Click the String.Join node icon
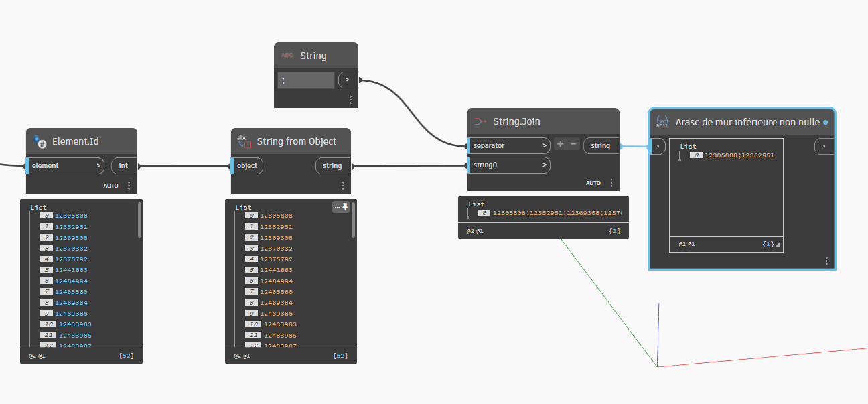Viewport: 868px width, 404px height. (480, 121)
